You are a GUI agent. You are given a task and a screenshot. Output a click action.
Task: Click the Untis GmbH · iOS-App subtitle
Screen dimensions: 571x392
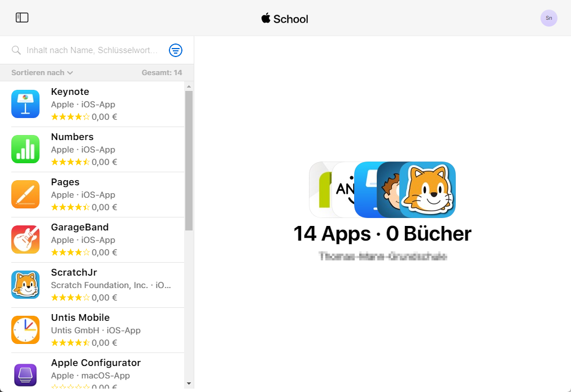pos(96,330)
